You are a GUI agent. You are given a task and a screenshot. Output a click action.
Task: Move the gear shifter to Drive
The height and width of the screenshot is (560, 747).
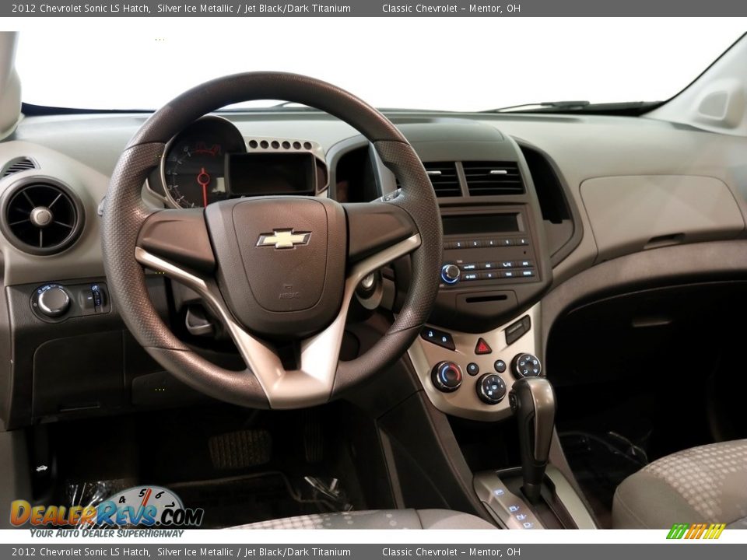pyautogui.click(x=537, y=424)
